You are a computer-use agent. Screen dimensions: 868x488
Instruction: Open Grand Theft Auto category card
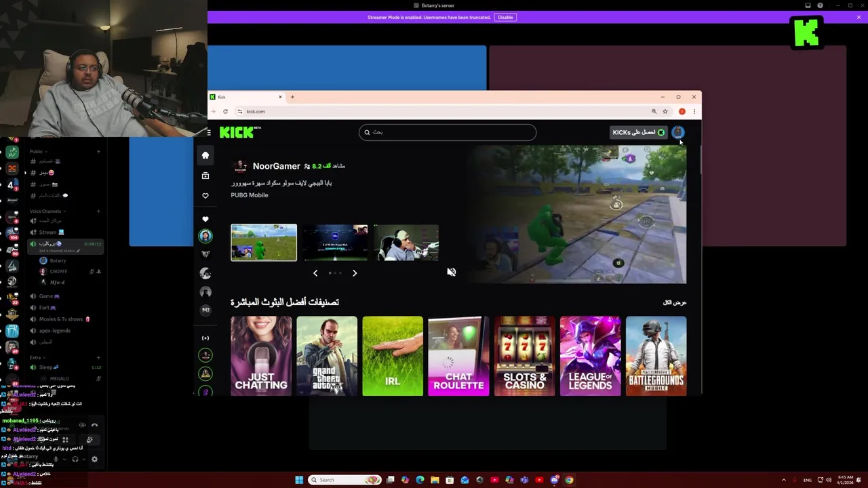(327, 356)
